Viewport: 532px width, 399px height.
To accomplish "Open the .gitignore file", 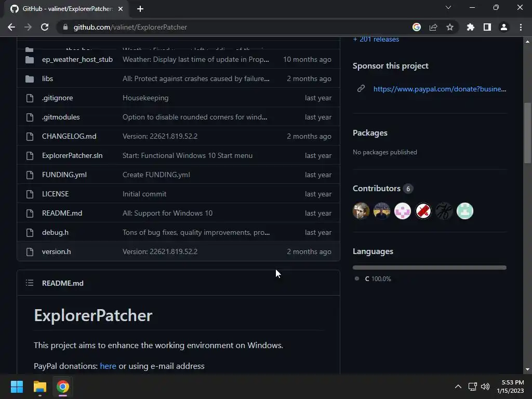I will [57, 98].
